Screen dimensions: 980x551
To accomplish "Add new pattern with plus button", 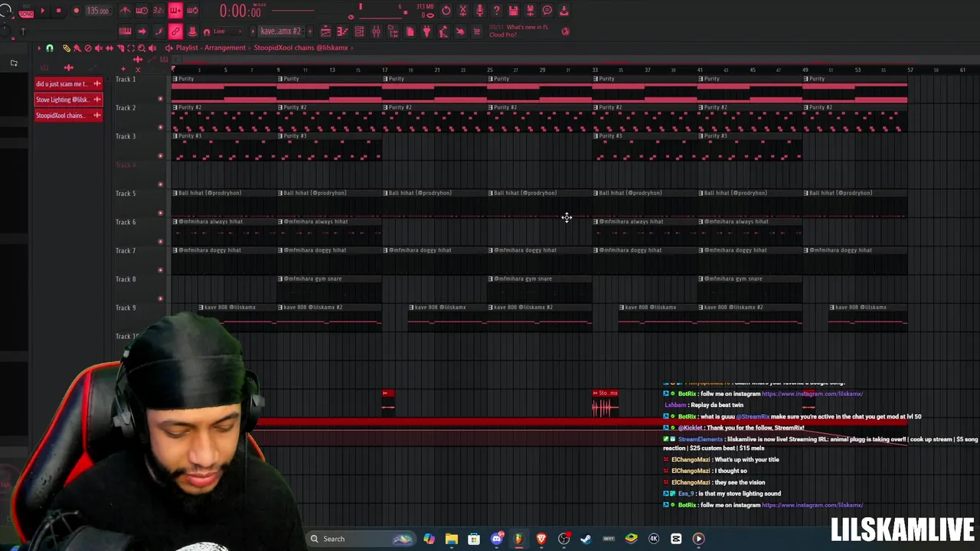I will pos(310,31).
